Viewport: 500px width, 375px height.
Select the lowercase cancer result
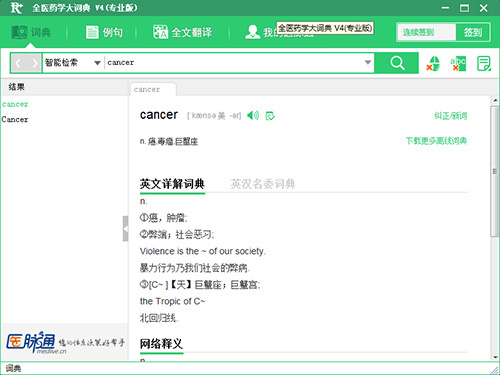15,104
